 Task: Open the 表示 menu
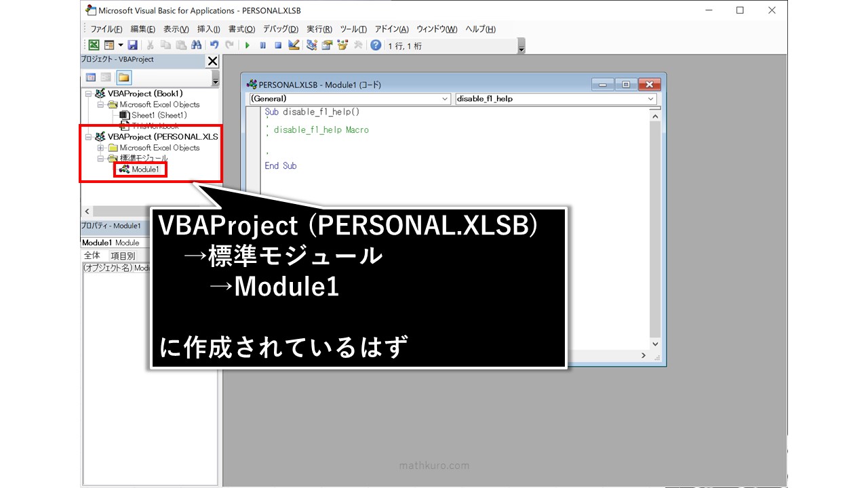[x=176, y=29]
